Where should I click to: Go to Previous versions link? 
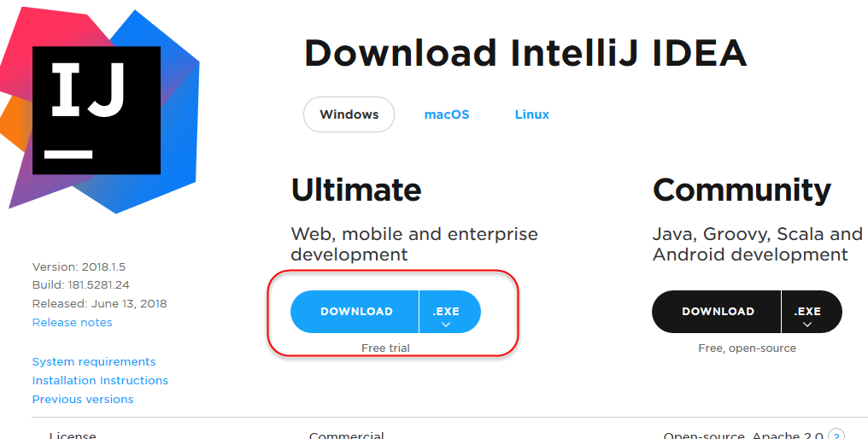coord(83,399)
